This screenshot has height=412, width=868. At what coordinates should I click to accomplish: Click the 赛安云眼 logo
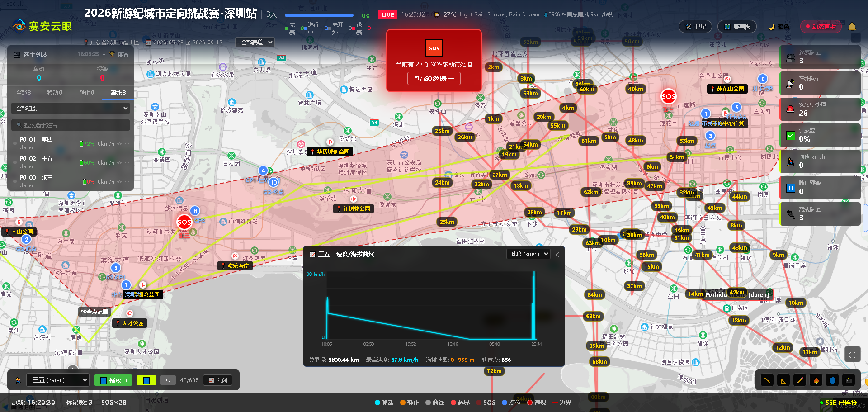coord(42,26)
